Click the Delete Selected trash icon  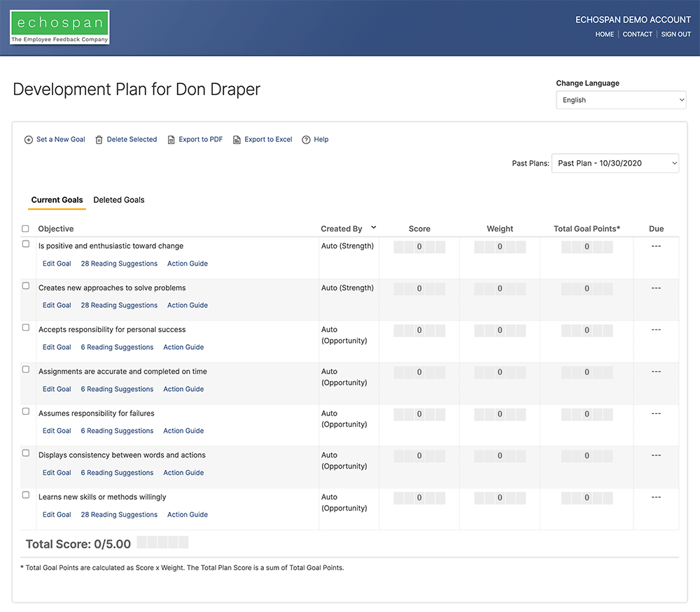point(99,140)
